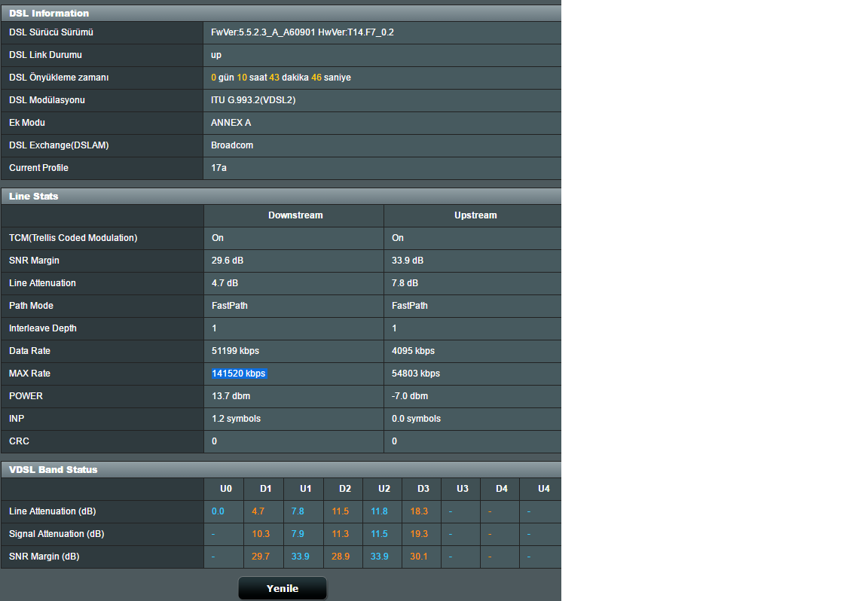Click the U3 band column header
This screenshot has height=601, width=868.
(x=463, y=489)
